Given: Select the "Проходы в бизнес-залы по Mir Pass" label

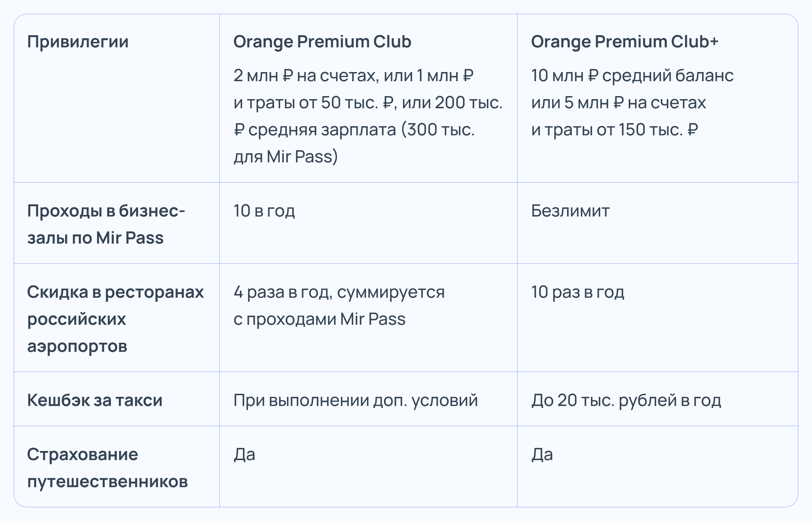Looking at the screenshot, I should point(106,224).
